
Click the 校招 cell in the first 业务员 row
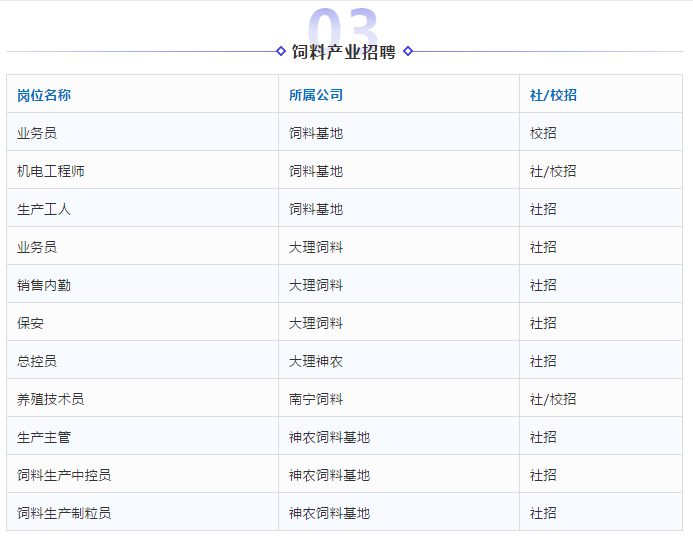tap(543, 133)
